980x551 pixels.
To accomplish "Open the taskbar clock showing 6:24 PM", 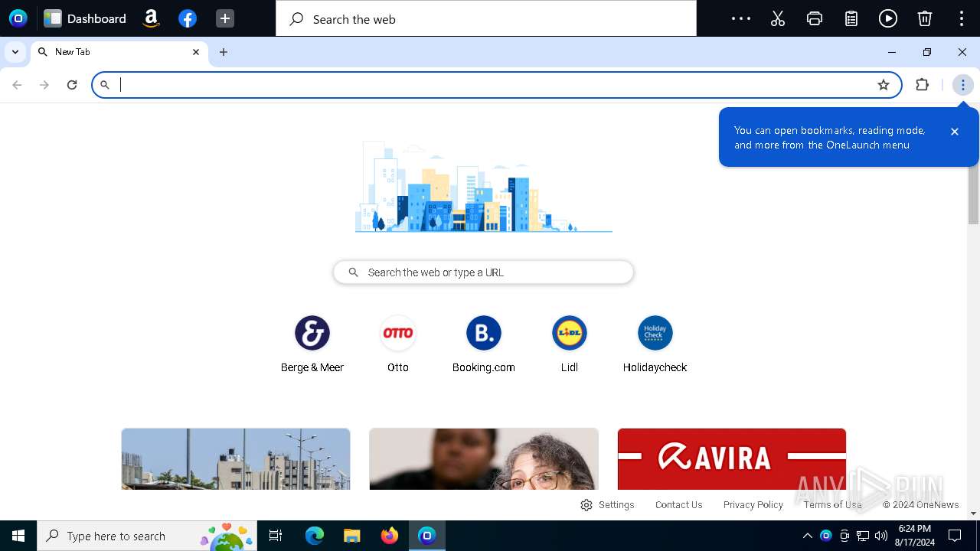I will click(914, 536).
